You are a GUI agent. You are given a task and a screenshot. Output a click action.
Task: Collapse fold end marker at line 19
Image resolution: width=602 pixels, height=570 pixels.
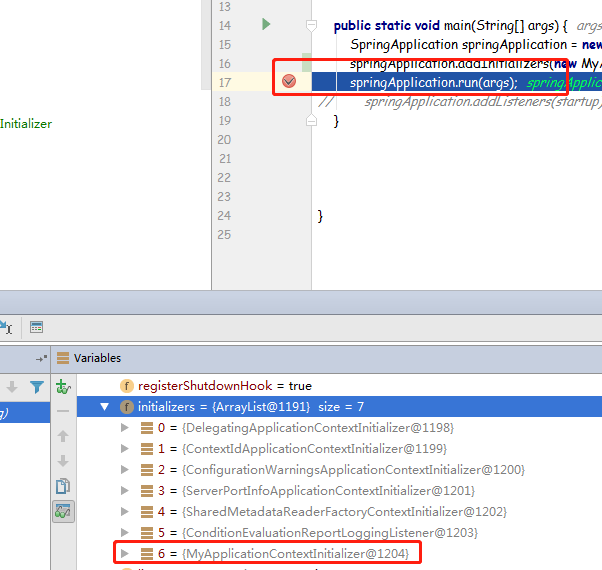point(311,121)
